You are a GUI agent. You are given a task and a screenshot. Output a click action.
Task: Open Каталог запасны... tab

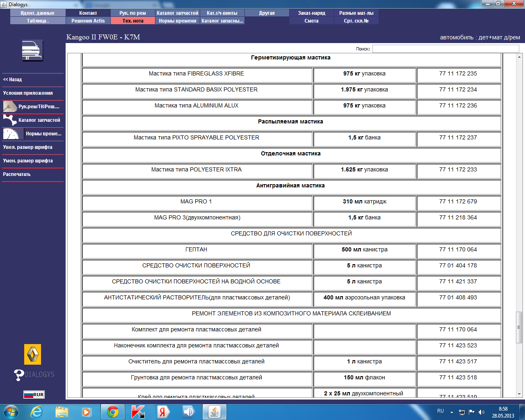222,21
